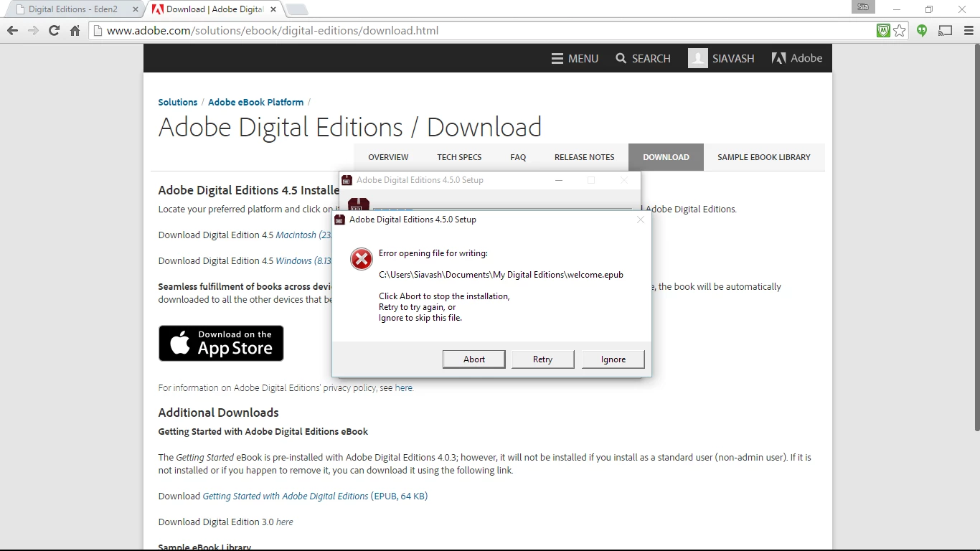This screenshot has width=980, height=551.
Task: Close the Digital Editions - Eden2 tab
Action: (136, 9)
